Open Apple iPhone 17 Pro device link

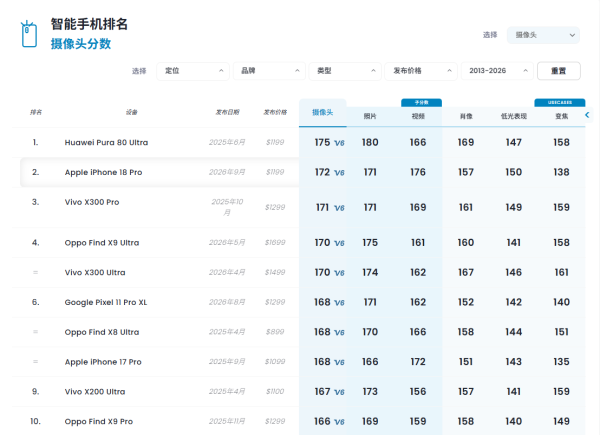103,362
